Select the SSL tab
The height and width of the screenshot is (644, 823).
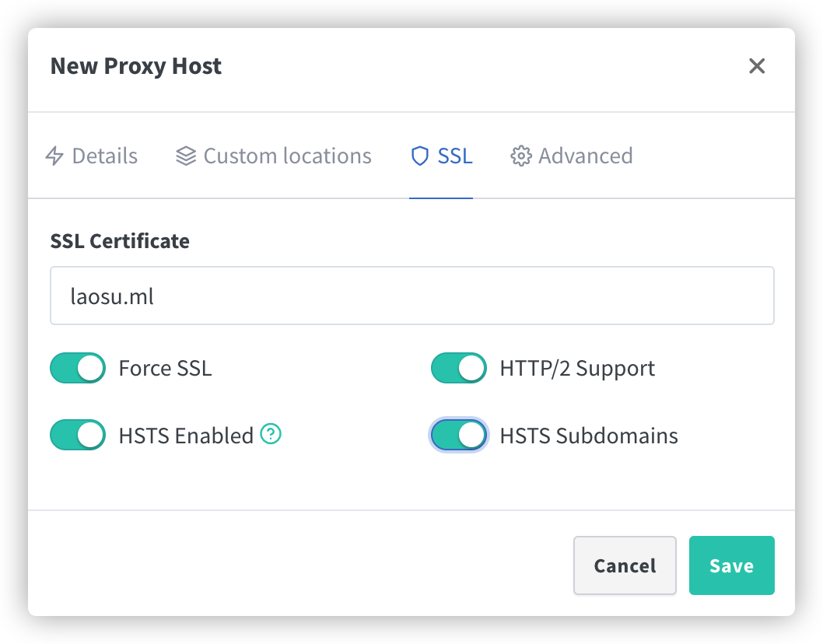click(x=441, y=156)
